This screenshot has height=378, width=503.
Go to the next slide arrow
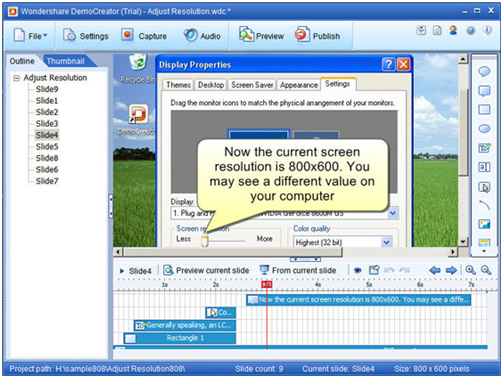pos(451,270)
